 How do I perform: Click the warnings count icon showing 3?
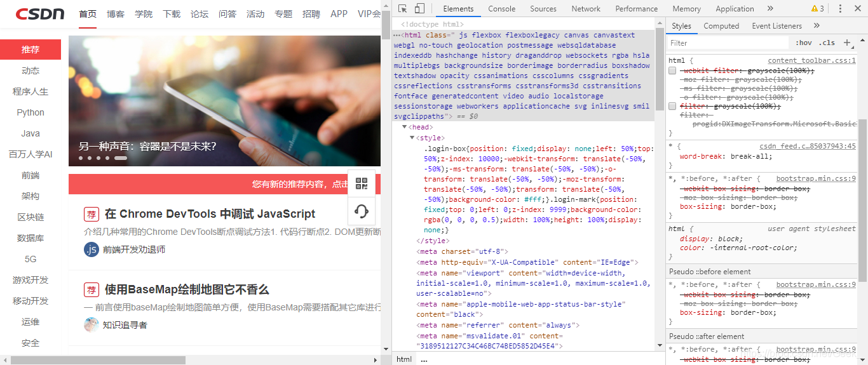pyautogui.click(x=818, y=9)
